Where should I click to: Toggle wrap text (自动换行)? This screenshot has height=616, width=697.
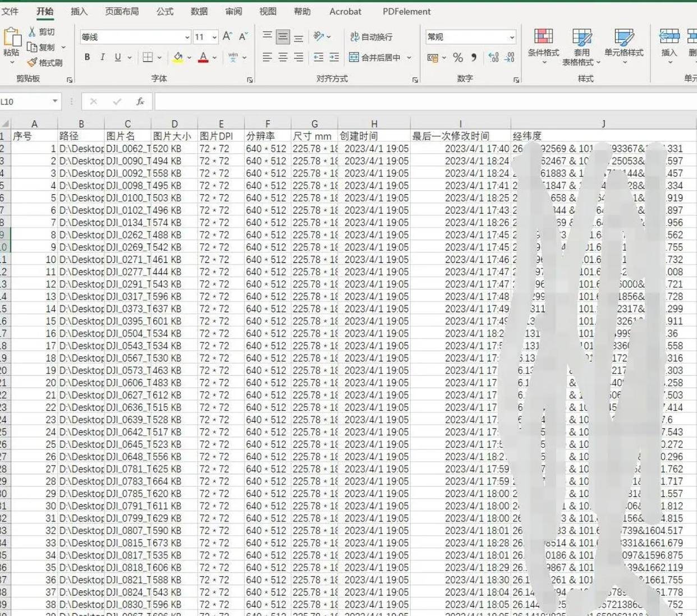coord(371,37)
